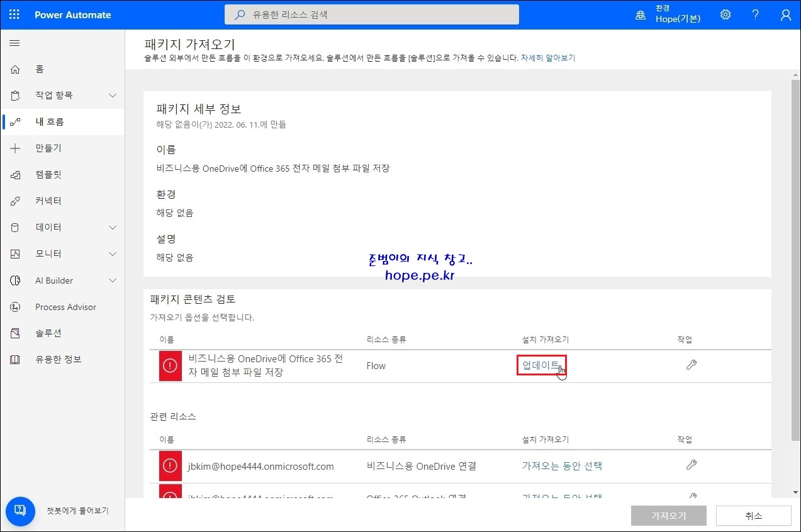Screen dimensions: 801x532
Task: Expand the 데이터 chevron
Action: 113,228
